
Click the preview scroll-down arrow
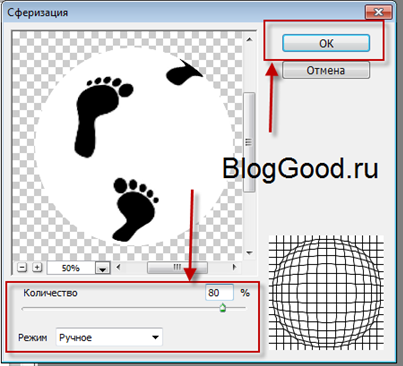(x=249, y=253)
